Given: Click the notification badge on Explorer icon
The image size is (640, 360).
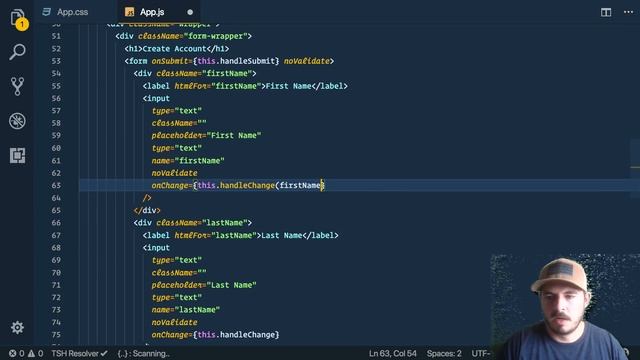Looking at the screenshot, I should (x=22, y=24).
